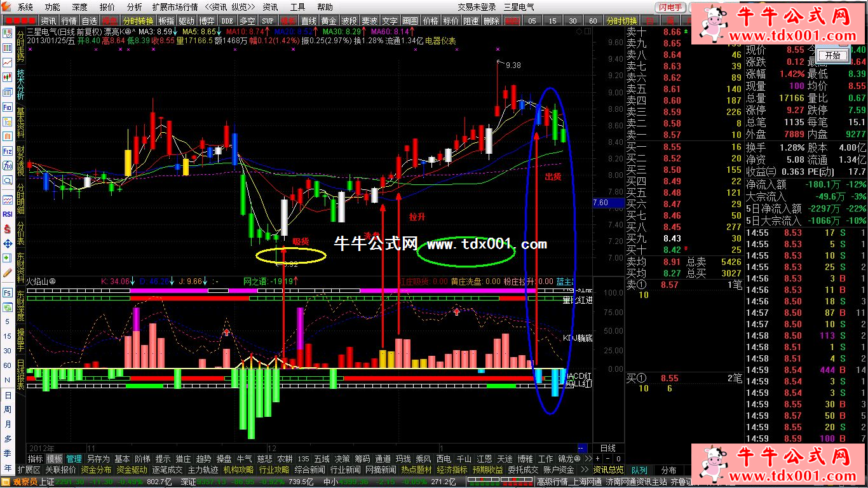
Task: Switch to 15-minute period button
Action: (x=552, y=21)
